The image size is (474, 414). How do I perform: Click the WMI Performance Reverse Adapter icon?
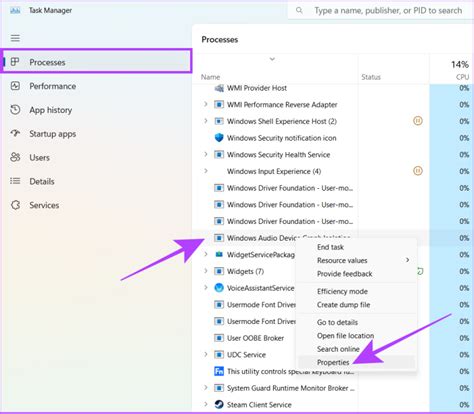219,104
